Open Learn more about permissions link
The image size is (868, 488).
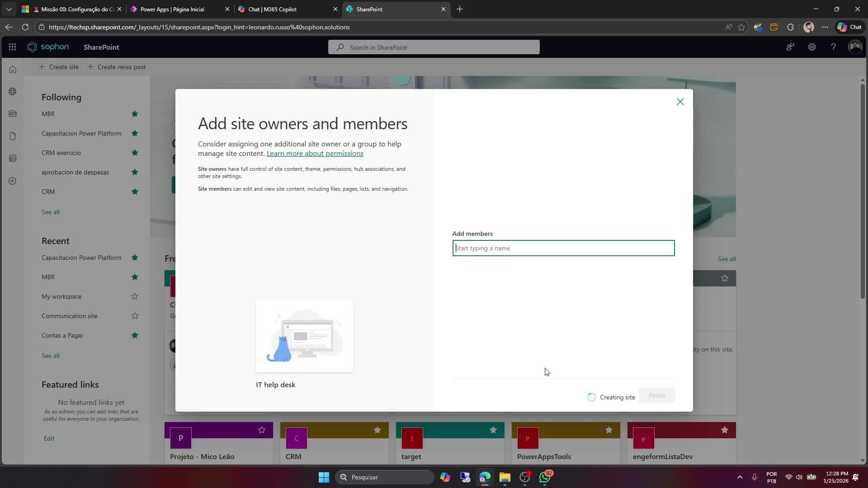click(x=315, y=154)
